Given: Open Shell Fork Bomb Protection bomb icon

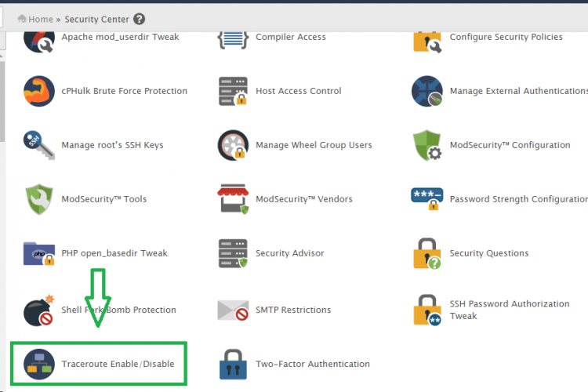Looking at the screenshot, I should [x=39, y=310].
